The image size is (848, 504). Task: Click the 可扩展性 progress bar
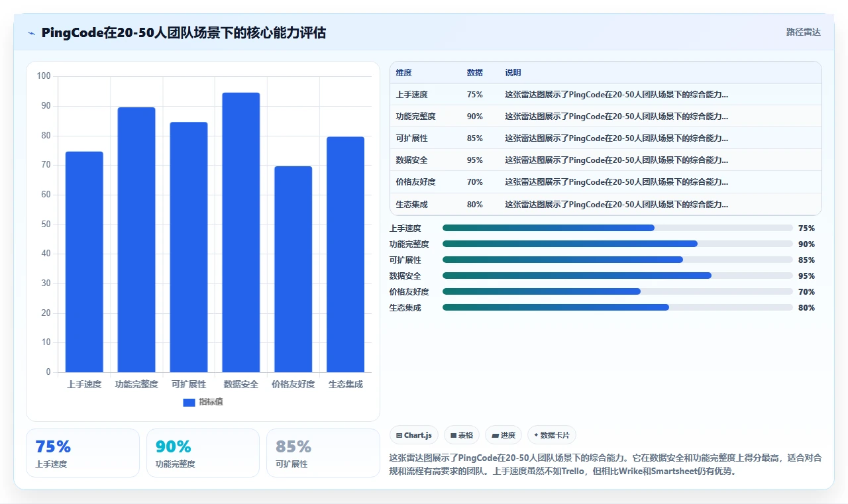pyautogui.click(x=617, y=260)
